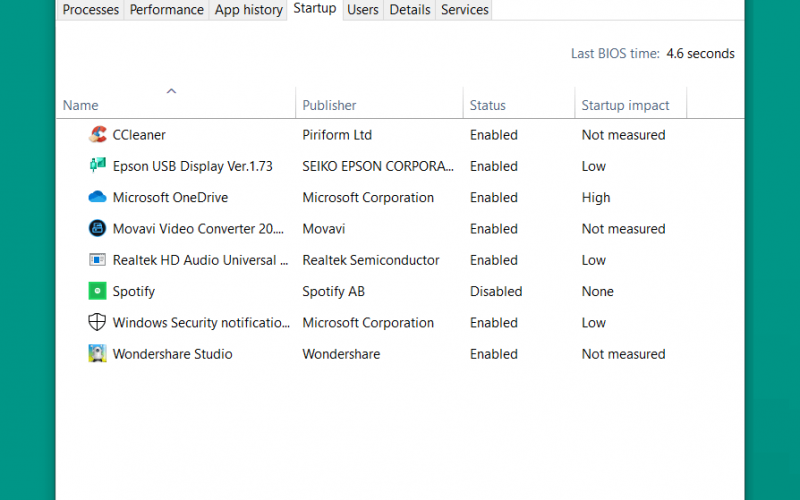Select Epson USB Display Ver.1.73 entry
800x500 pixels.
(192, 166)
